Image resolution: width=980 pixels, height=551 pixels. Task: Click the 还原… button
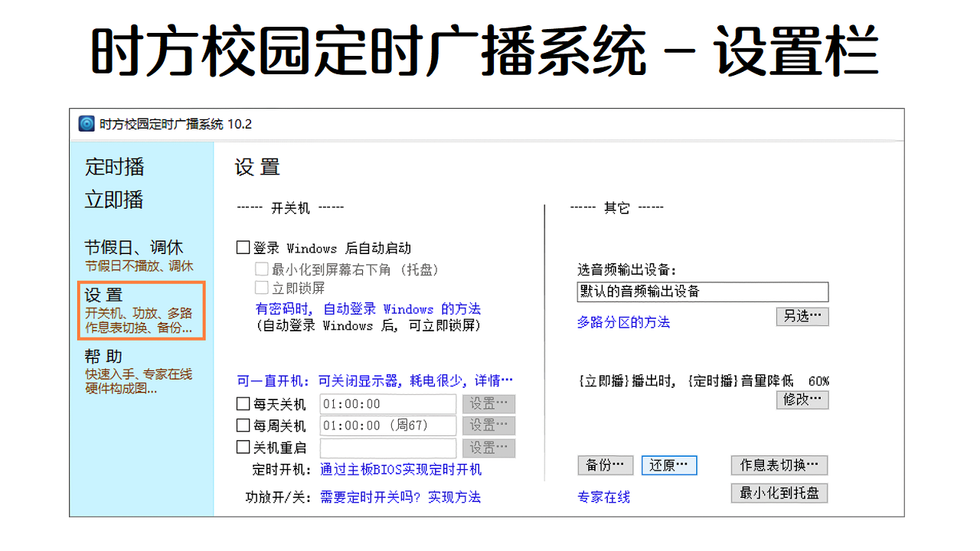point(668,465)
